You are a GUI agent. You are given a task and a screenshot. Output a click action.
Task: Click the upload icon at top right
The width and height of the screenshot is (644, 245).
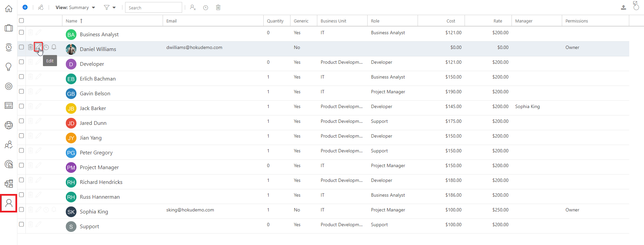[x=623, y=7]
